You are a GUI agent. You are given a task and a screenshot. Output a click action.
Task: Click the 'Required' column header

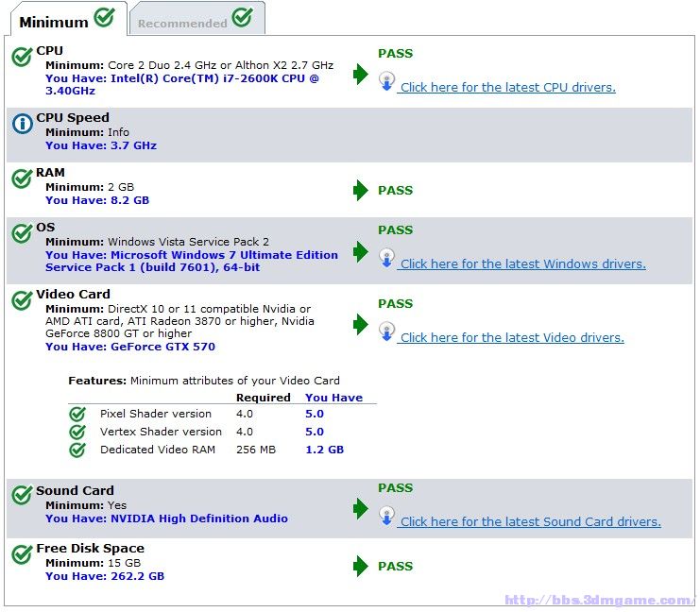(x=264, y=398)
